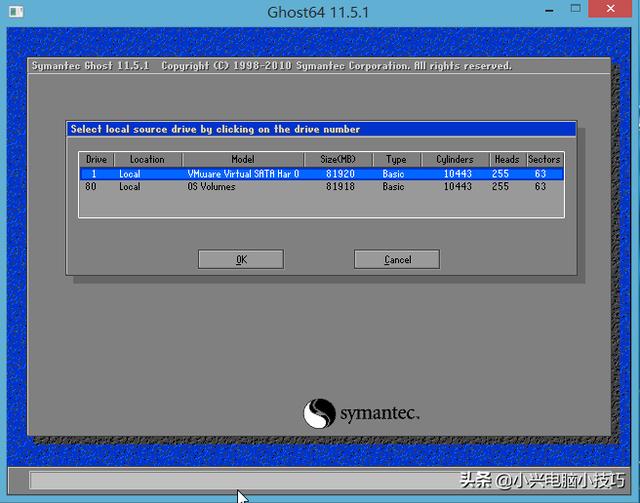Viewport: 640px width, 503px height.
Task: Click drive number 1
Action: tap(94, 174)
